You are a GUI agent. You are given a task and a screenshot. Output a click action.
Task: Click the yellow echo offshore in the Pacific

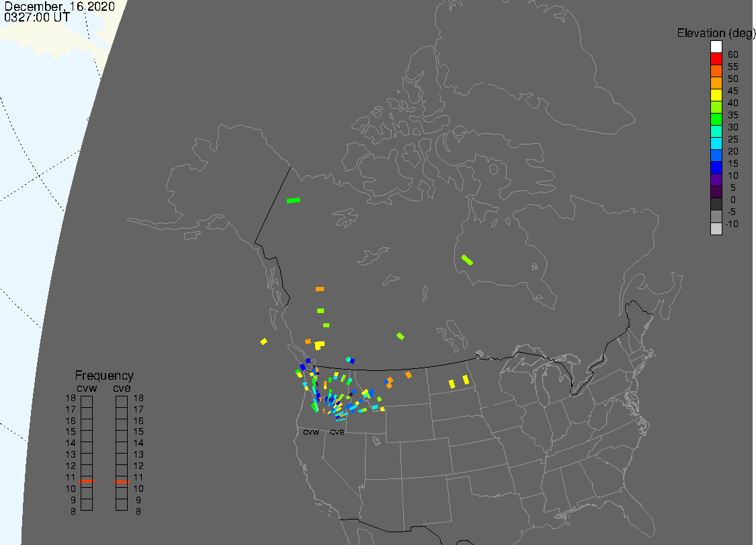coord(263,341)
